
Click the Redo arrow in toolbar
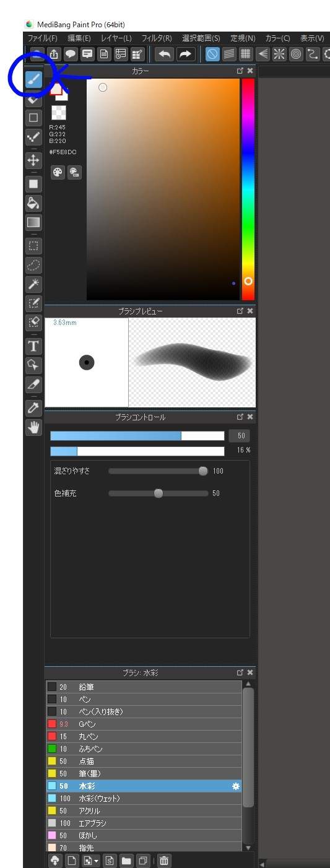pyautogui.click(x=186, y=54)
